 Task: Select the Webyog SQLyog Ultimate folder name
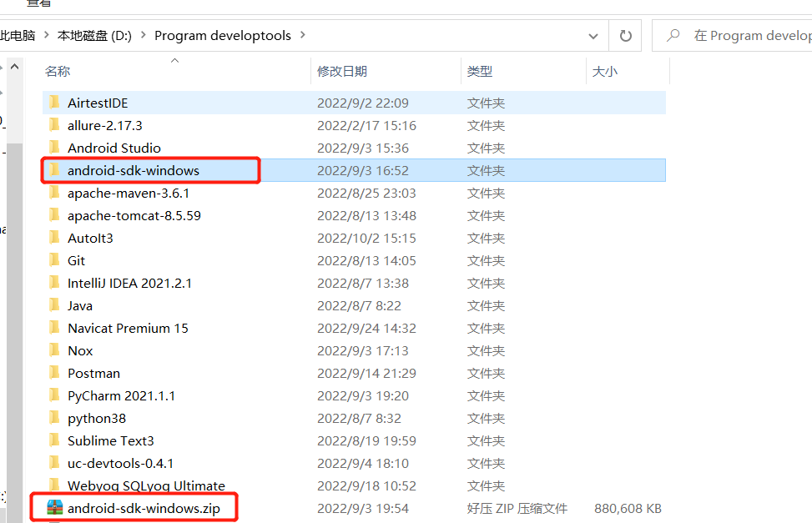tap(147, 485)
